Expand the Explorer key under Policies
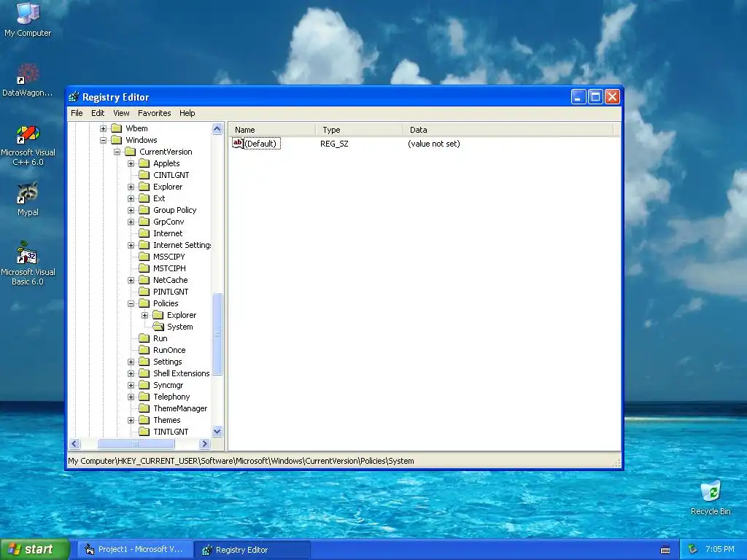747x560 pixels. click(144, 315)
